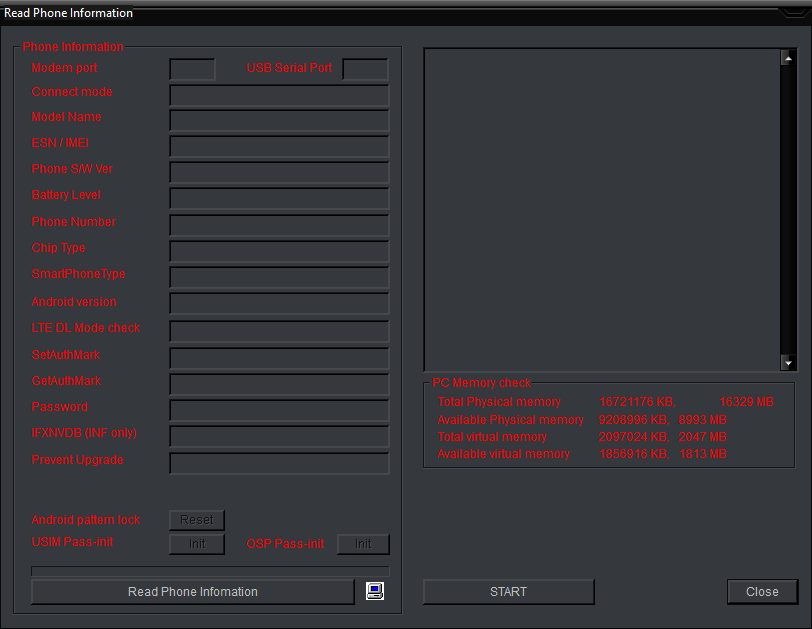Select the Connect mode field
Screen dimensions: 812x629
coord(279,96)
